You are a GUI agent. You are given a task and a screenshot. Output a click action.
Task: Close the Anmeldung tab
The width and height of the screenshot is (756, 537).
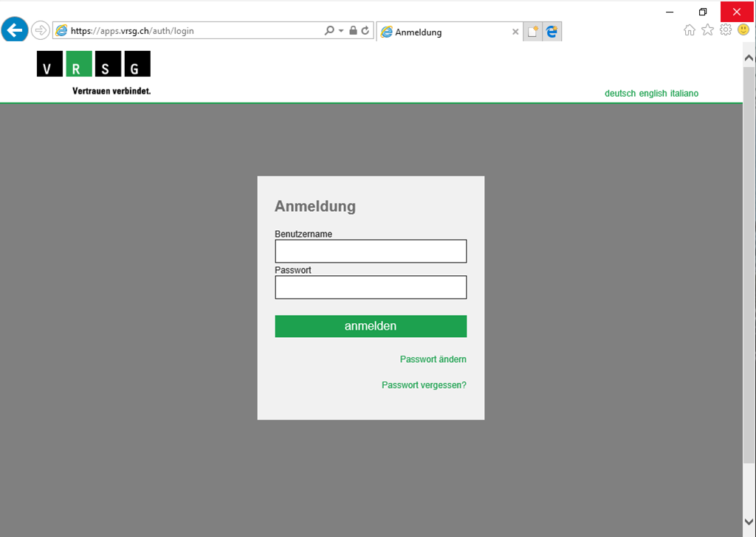point(515,32)
